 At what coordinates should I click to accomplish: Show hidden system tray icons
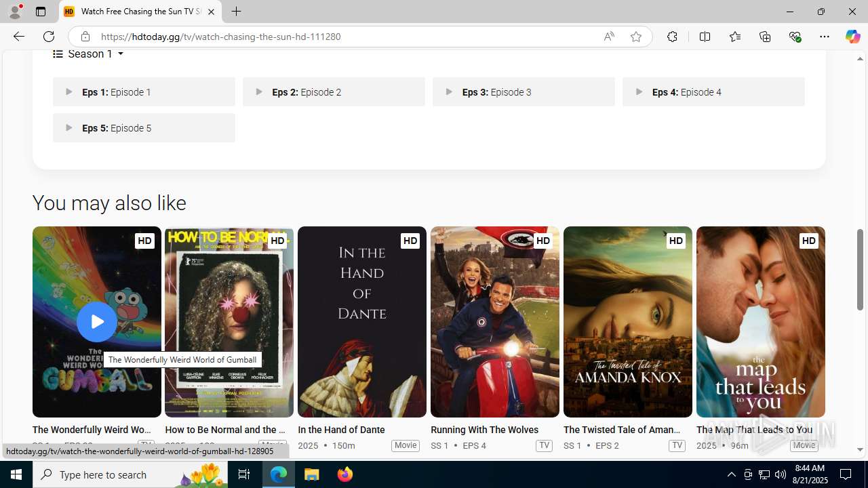pos(731,474)
